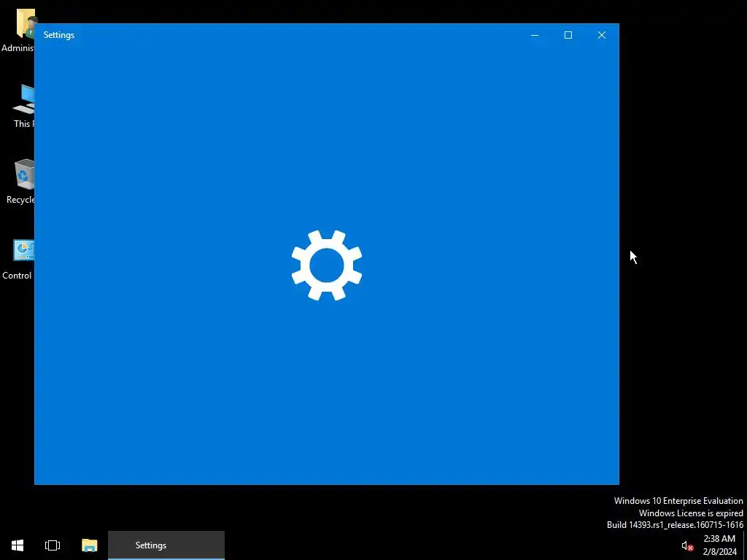Select the Settings taskbar button
Image resolution: width=747 pixels, height=560 pixels.
click(166, 545)
